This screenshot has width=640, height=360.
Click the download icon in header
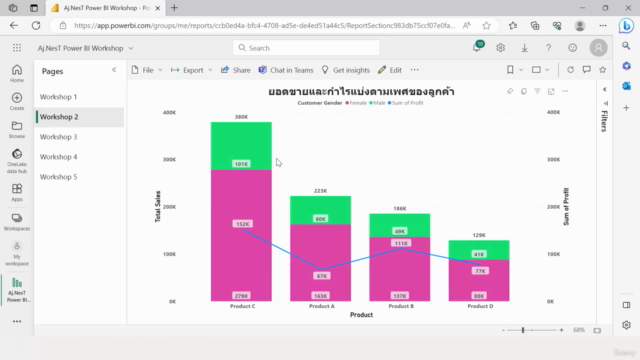(524, 48)
